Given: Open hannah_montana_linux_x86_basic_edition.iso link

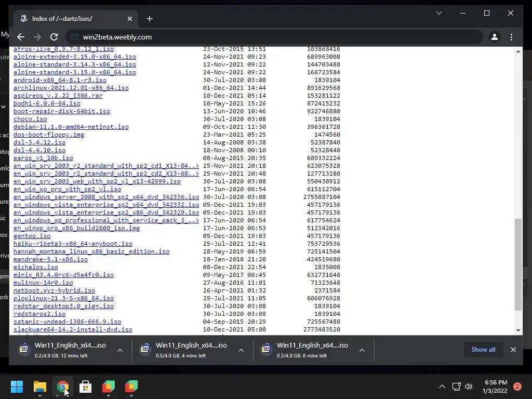Looking at the screenshot, I should click(x=91, y=252).
